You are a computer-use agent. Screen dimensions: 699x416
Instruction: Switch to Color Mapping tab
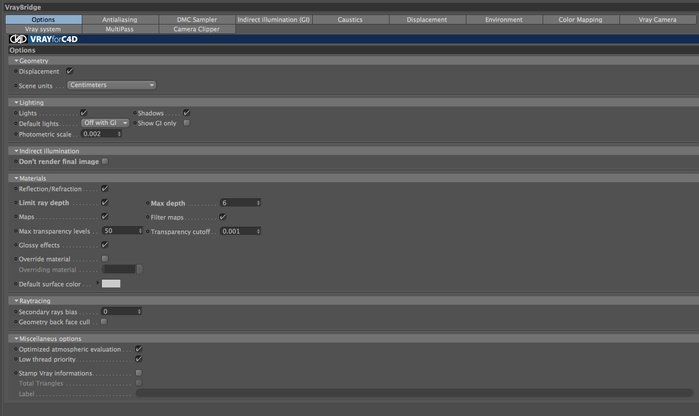click(x=580, y=20)
